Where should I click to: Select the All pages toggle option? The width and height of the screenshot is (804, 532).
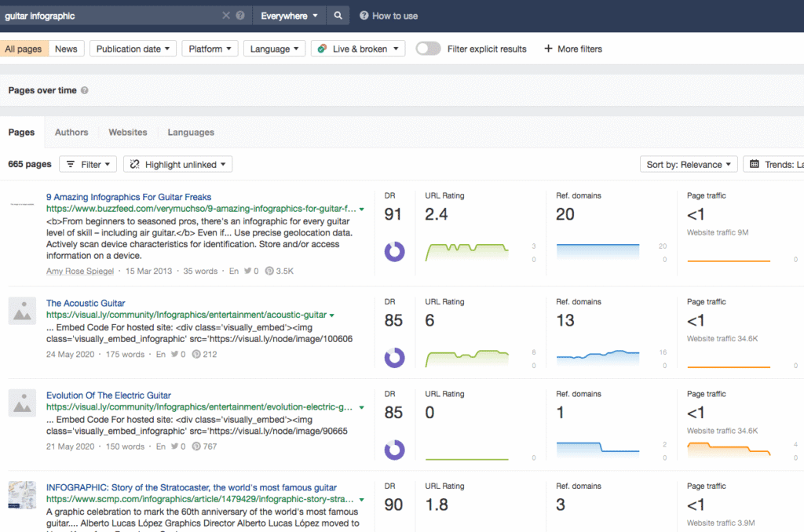point(24,49)
